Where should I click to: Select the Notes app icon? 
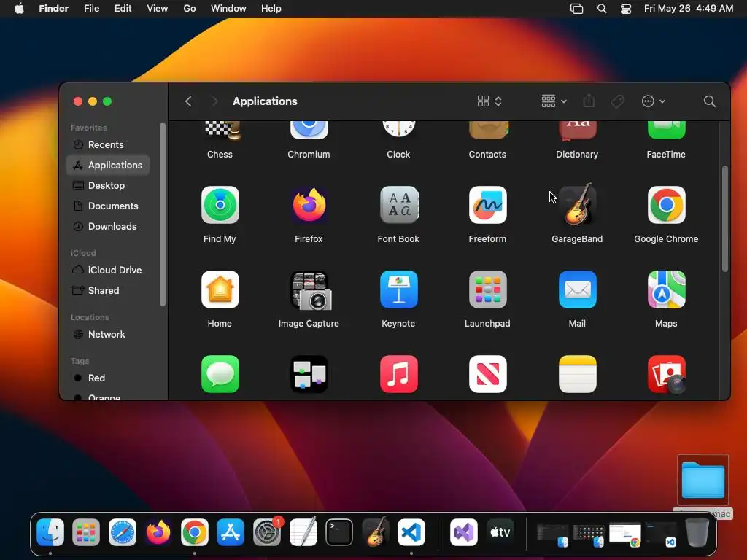[x=577, y=374]
